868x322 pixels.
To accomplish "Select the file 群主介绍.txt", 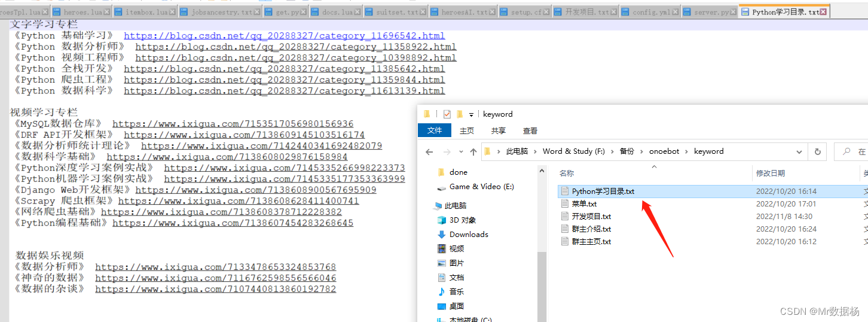I will [591, 229].
